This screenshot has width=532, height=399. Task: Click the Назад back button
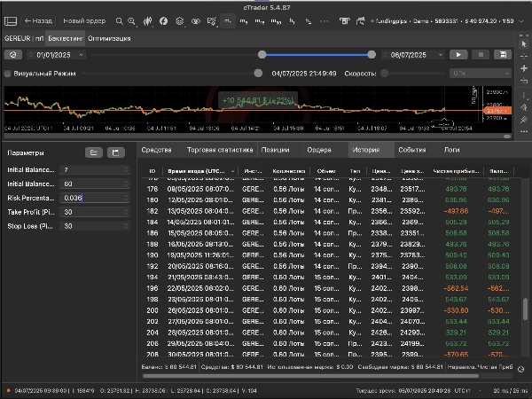point(37,20)
